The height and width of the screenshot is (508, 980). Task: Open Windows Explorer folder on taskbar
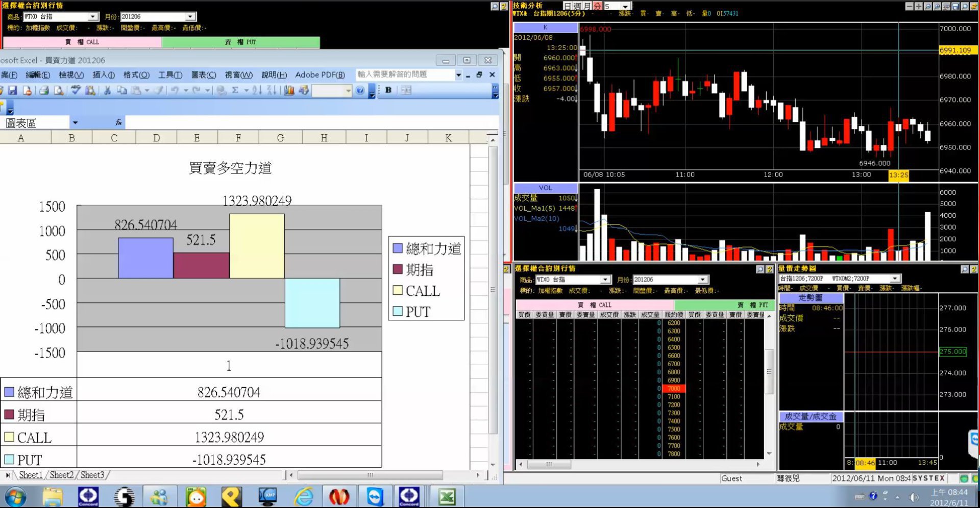(x=53, y=497)
